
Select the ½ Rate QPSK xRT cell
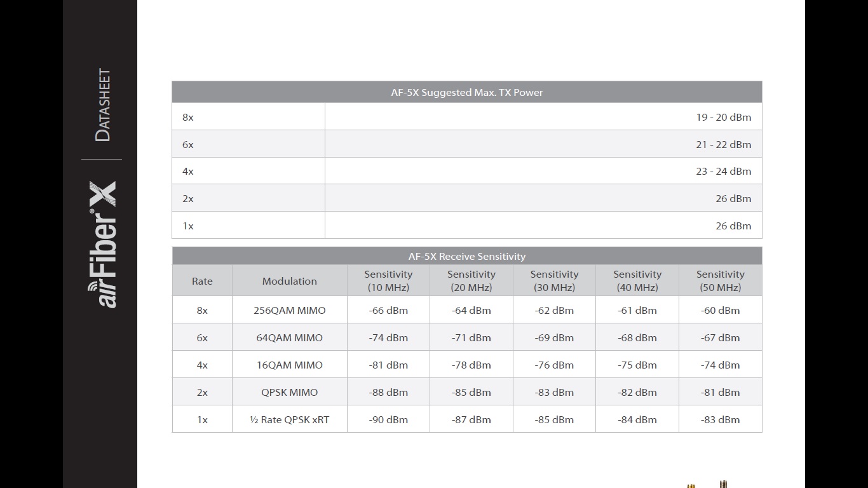coord(289,420)
